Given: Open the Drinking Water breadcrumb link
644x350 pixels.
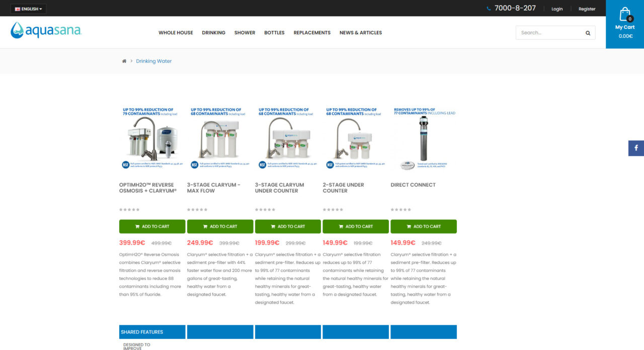Looking at the screenshot, I should 154,61.
